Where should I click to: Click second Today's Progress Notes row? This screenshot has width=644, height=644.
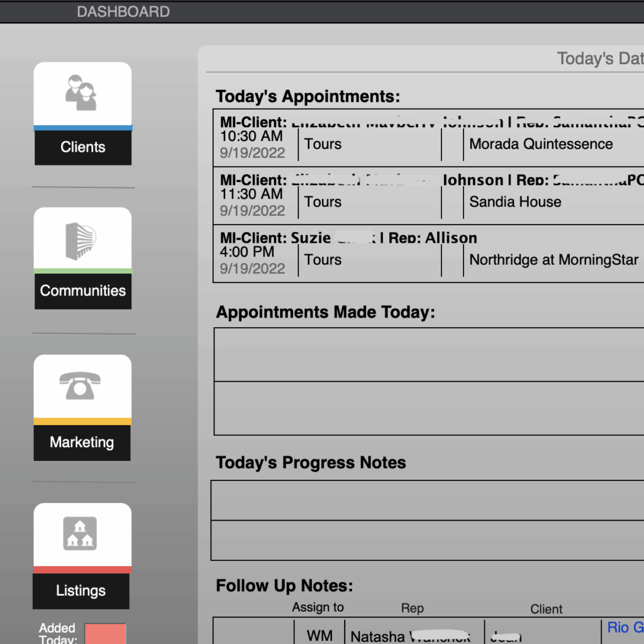(428, 540)
